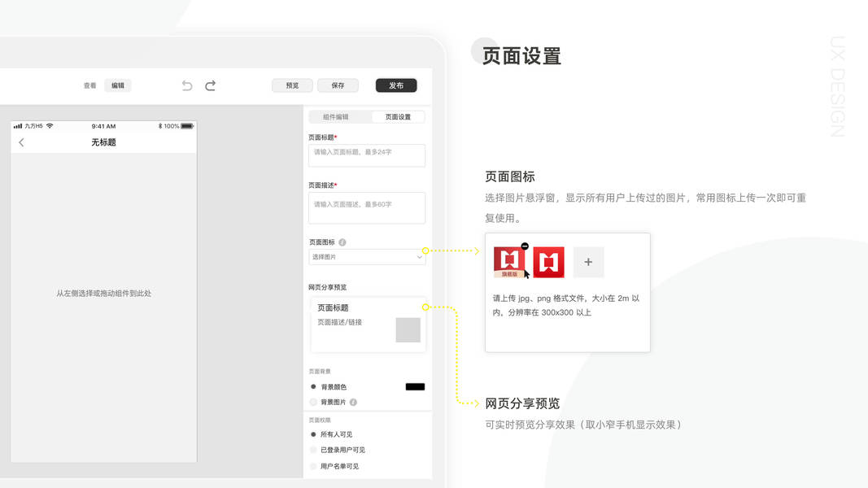
Task: Click the share preview gray image placeholder
Action: [x=408, y=329]
